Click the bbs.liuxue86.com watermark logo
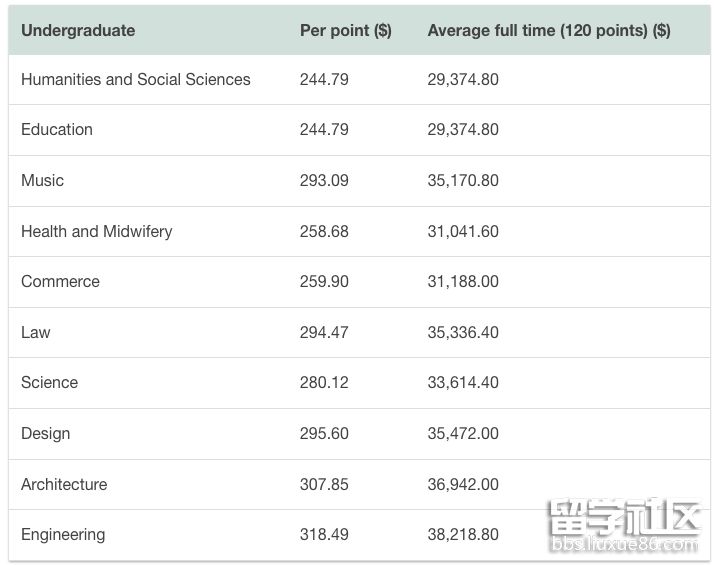 click(624, 525)
